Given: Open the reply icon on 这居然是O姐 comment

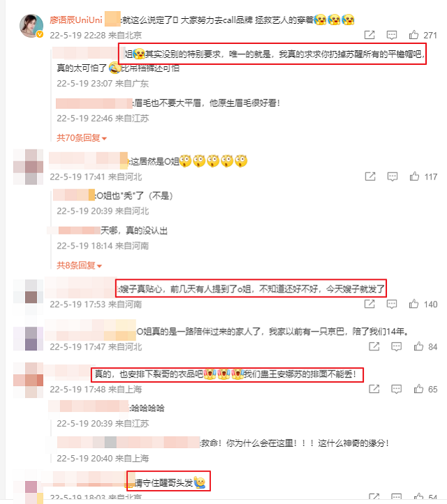Looking at the screenshot, I should pyautogui.click(x=393, y=177).
